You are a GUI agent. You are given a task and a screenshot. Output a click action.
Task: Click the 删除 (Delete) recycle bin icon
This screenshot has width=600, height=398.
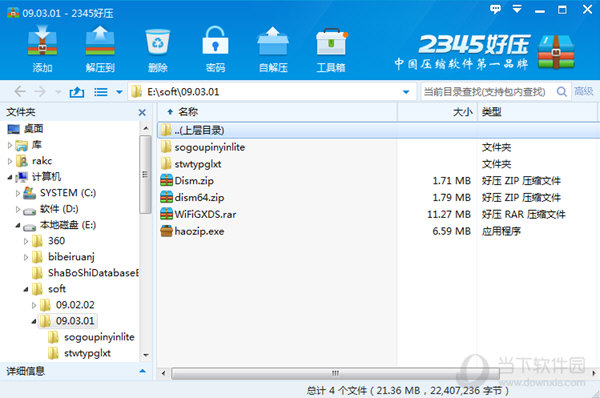coord(158,49)
